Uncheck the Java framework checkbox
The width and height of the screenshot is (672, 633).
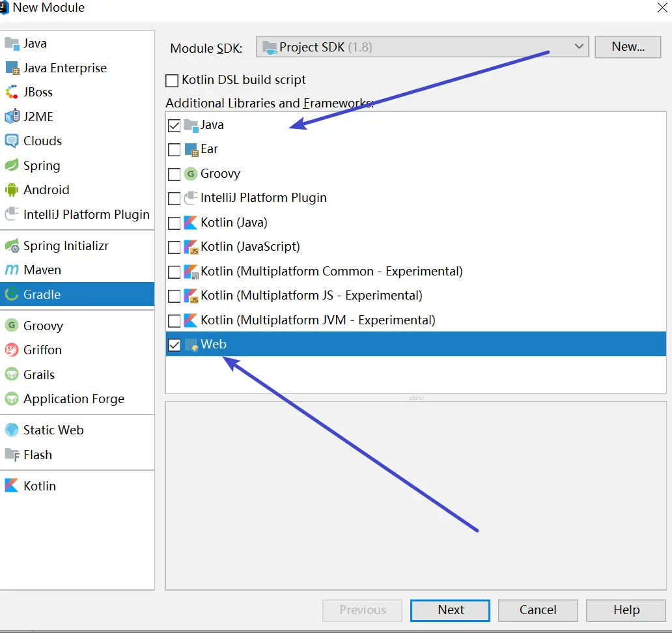174,126
